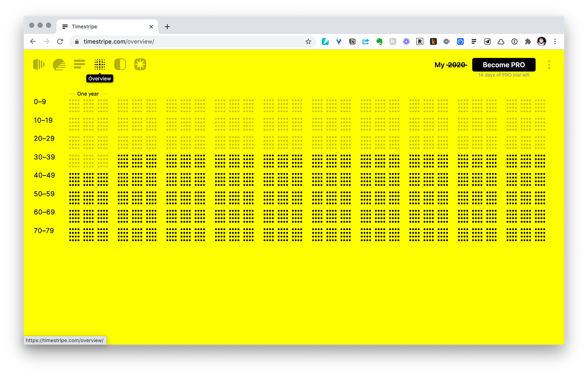This screenshot has height=376, width=588.
Task: Click the 14 days of PRO trial left text
Action: pos(504,75)
